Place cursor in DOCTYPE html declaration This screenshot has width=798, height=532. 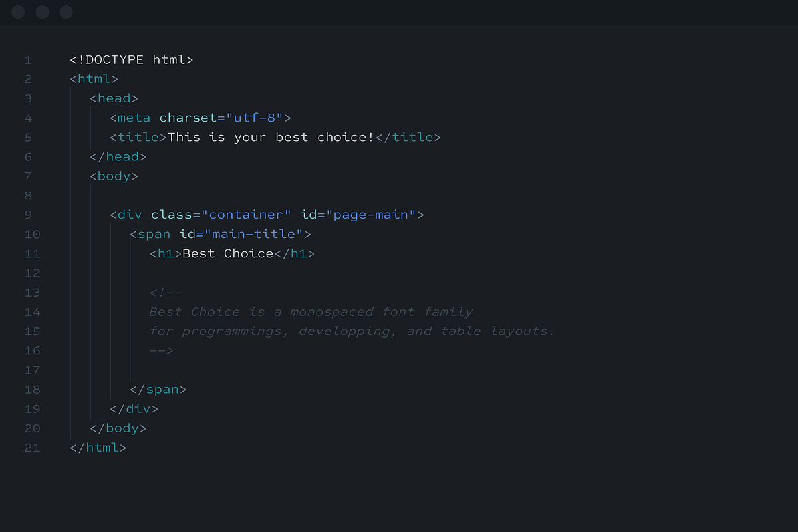click(x=132, y=60)
